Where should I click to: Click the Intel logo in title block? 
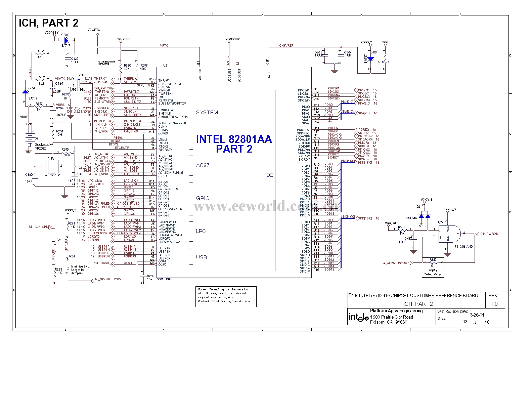click(x=358, y=317)
